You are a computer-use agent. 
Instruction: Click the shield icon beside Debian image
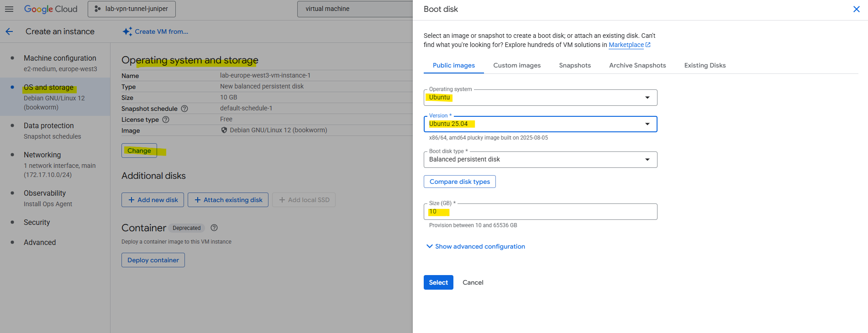coord(224,130)
